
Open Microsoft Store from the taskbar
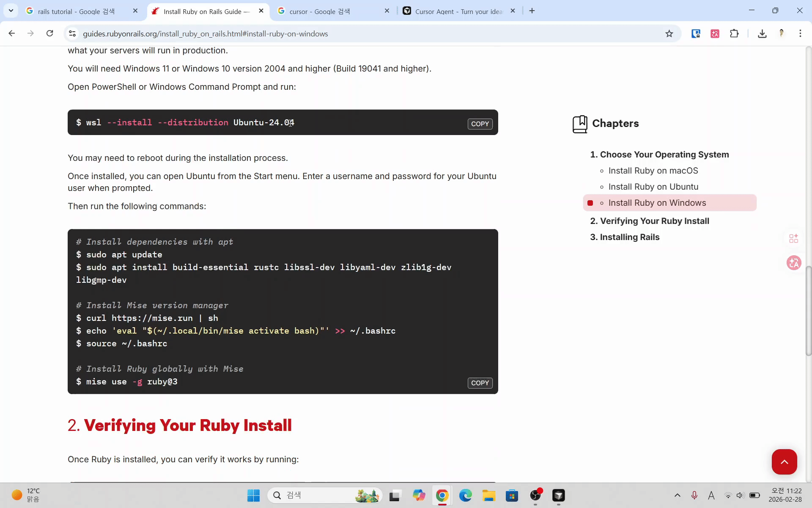click(x=512, y=495)
